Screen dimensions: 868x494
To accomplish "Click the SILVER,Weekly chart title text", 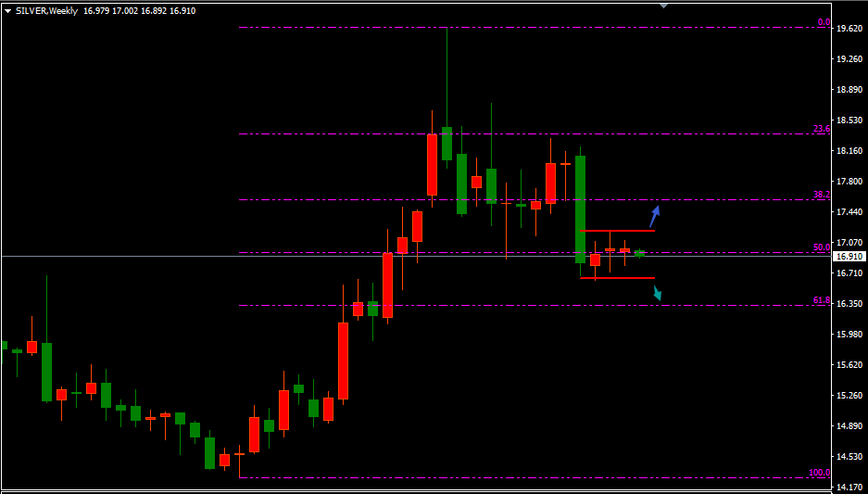I will point(46,11).
